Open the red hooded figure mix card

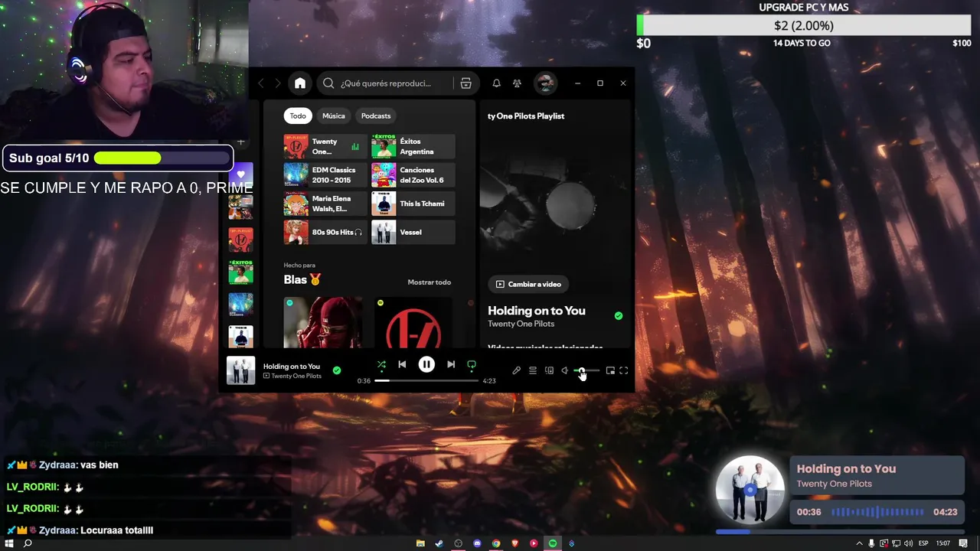(x=323, y=323)
